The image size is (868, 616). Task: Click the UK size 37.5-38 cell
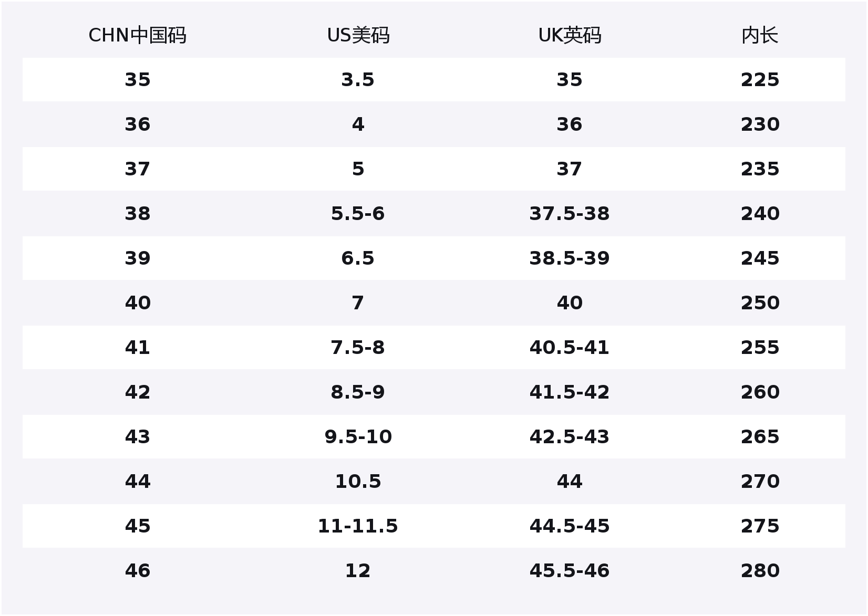point(570,214)
